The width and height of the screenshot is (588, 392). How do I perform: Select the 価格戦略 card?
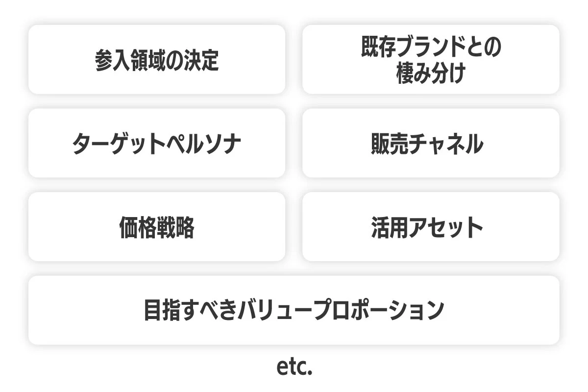click(x=157, y=226)
